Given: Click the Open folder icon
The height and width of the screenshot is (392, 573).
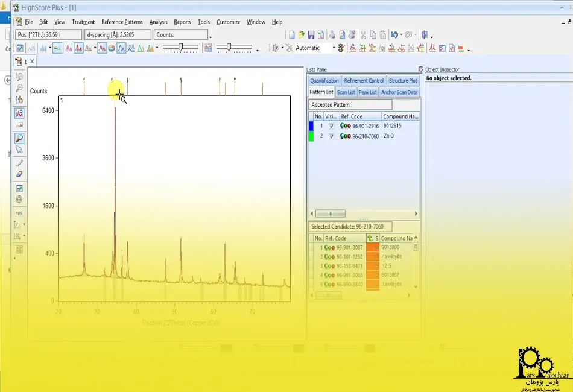Looking at the screenshot, I should (302, 35).
